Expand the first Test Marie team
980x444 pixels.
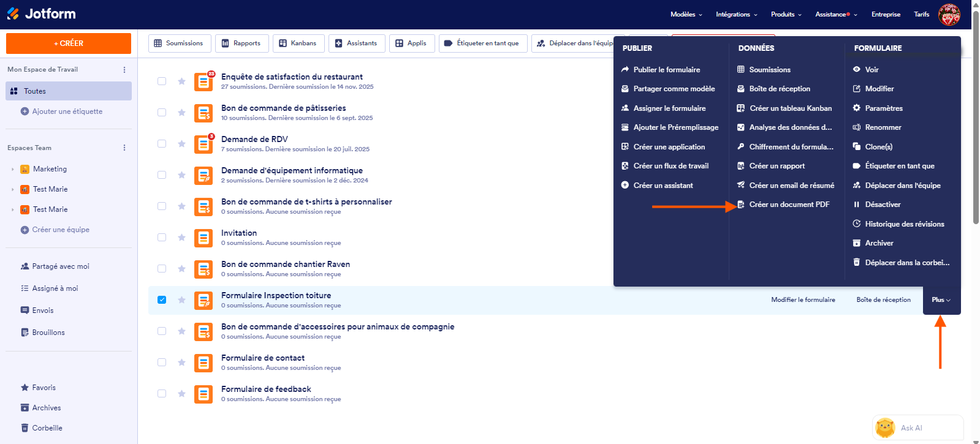[12, 189]
